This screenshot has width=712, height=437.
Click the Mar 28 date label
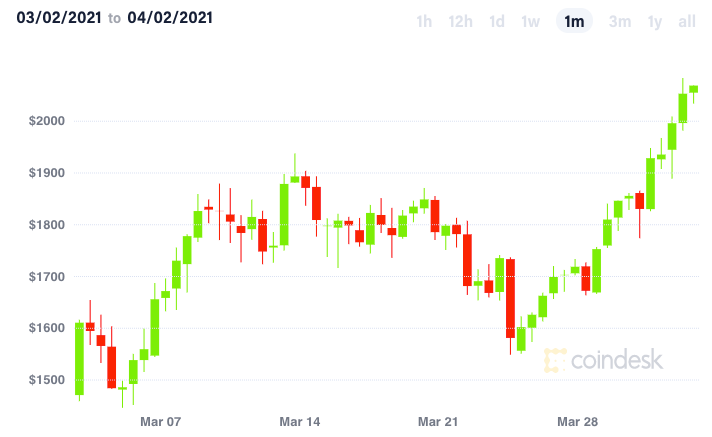[x=576, y=422]
